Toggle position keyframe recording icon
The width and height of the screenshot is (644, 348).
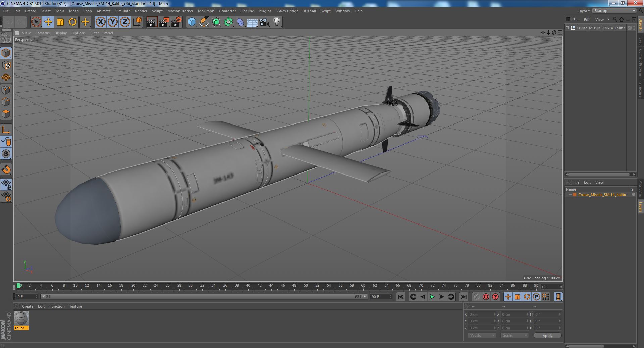click(x=508, y=297)
